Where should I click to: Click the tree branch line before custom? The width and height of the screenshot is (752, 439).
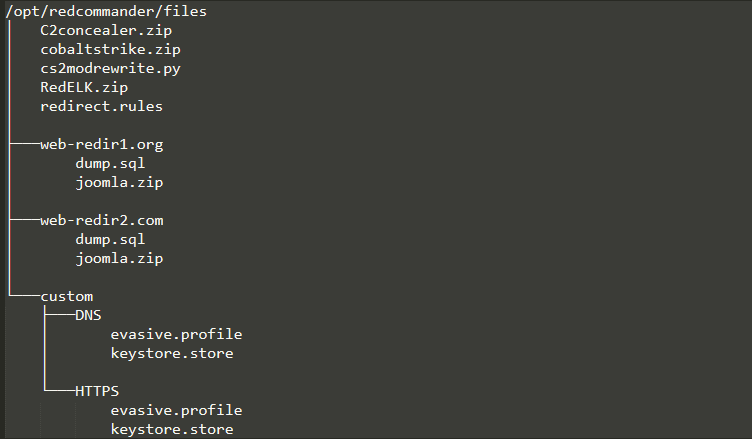[24, 296]
